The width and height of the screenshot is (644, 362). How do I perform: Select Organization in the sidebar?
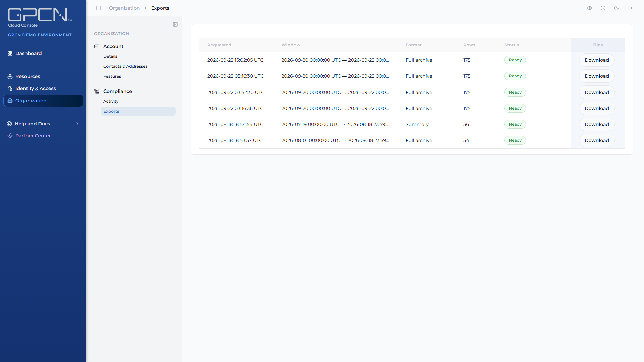coord(43,101)
